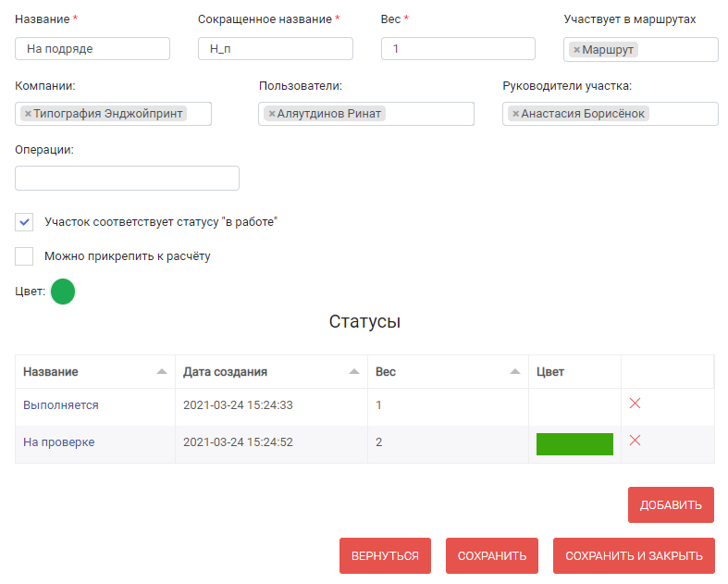The image size is (728, 584).
Task: Open the Пользователи multiselect field
Action: point(366,114)
